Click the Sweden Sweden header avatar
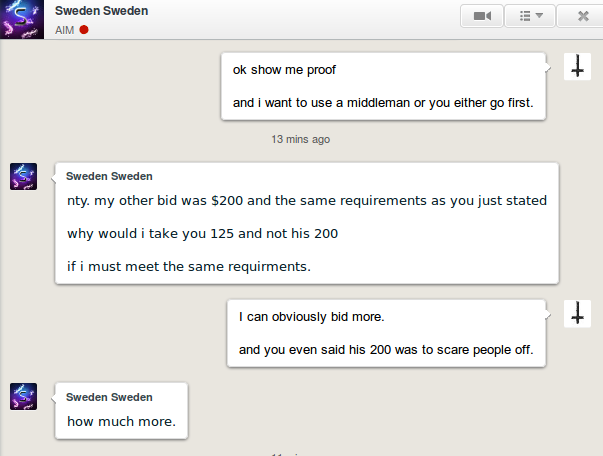The image size is (603, 456). [x=22, y=19]
